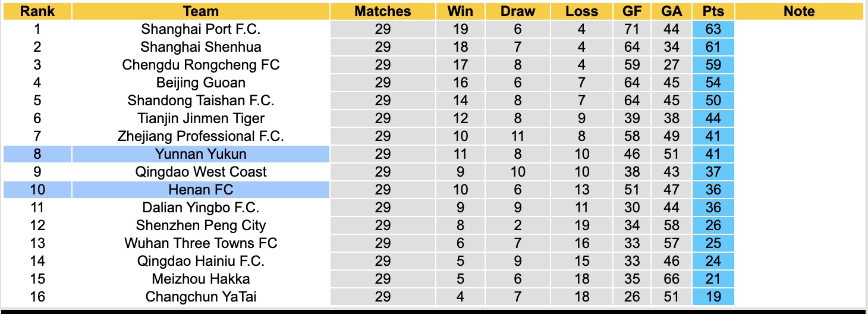The image size is (868, 314).
Task: Open the Shanghai Port F.C. team link
Action: [x=201, y=29]
